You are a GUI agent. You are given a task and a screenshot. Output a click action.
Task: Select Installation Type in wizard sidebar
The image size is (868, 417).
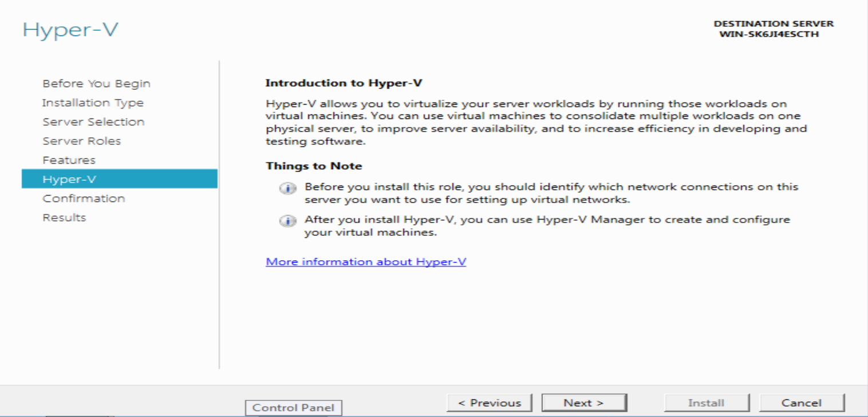coord(93,103)
